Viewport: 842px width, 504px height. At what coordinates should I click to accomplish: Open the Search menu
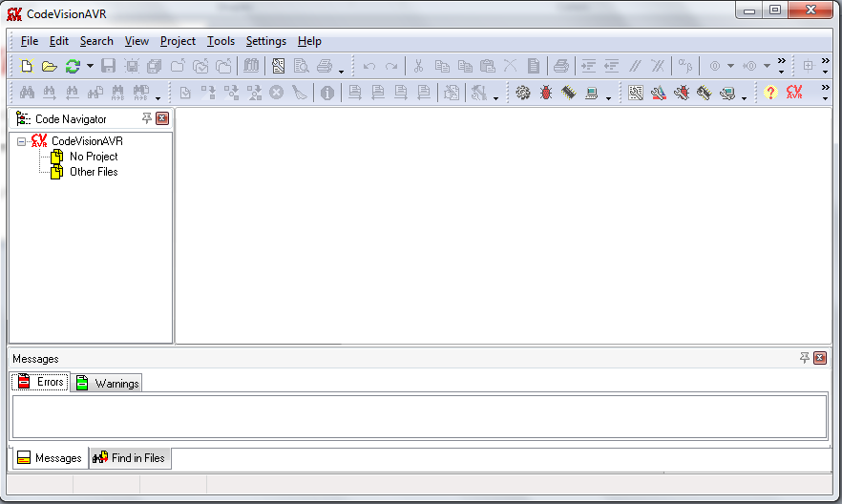coord(96,41)
